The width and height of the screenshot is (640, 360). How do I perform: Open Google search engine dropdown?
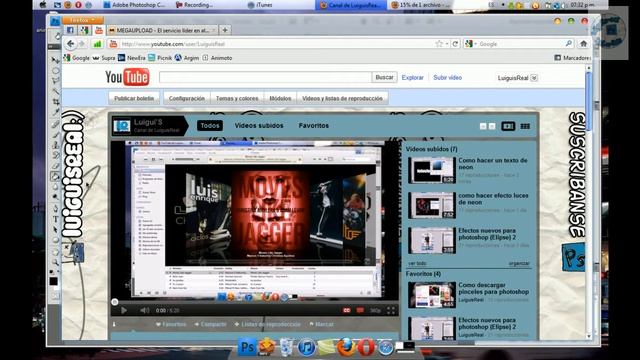coord(471,44)
